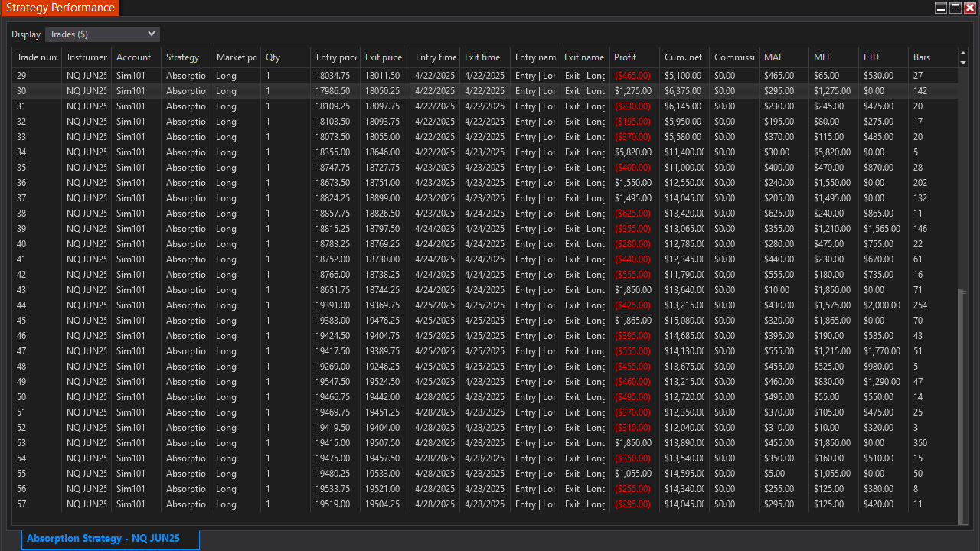Sort by the Account column header
This screenshot has width=980, height=551.
(x=136, y=57)
